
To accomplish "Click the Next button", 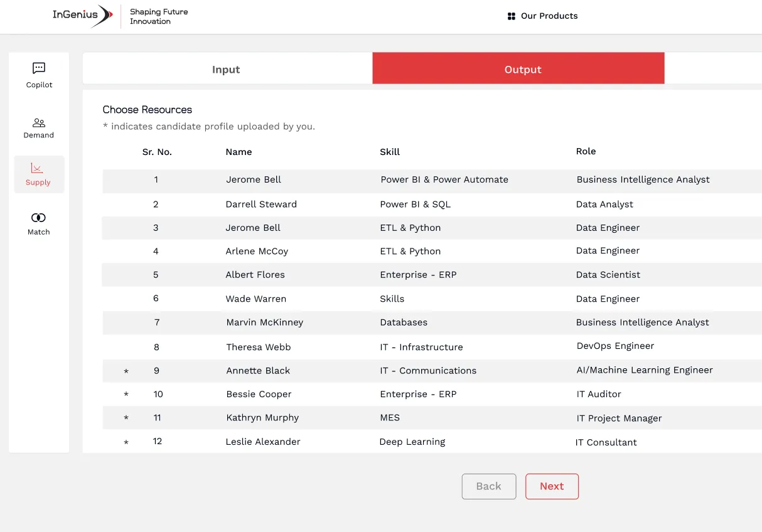I will click(x=552, y=486).
